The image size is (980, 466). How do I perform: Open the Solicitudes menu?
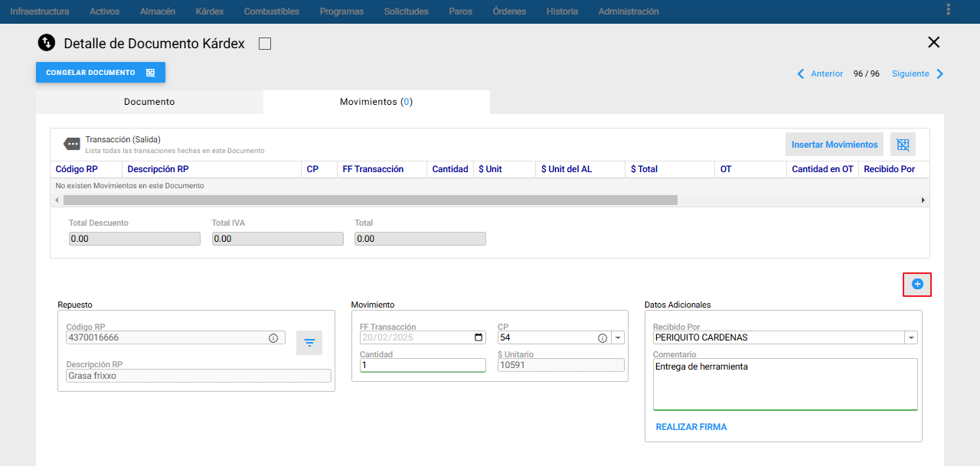point(407,11)
